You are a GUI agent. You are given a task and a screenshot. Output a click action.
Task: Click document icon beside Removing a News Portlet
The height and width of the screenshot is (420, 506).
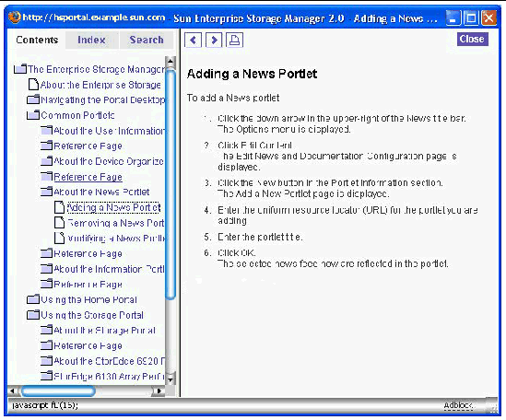pyautogui.click(x=59, y=223)
